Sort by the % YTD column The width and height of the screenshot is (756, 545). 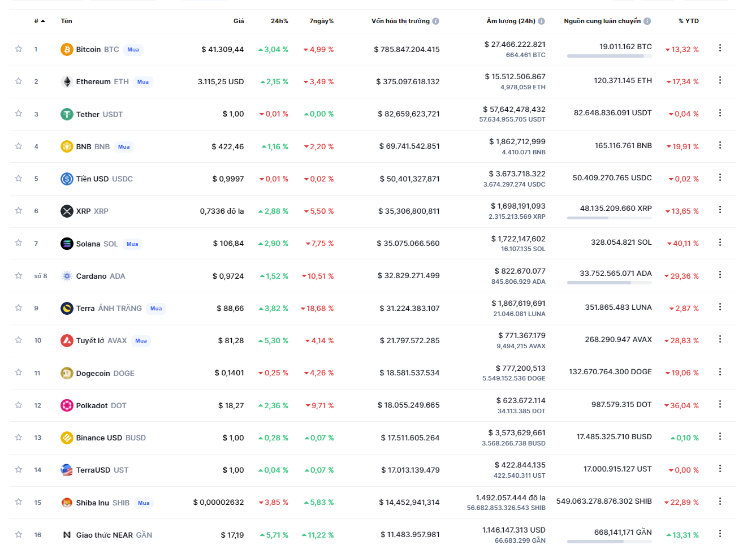(689, 21)
